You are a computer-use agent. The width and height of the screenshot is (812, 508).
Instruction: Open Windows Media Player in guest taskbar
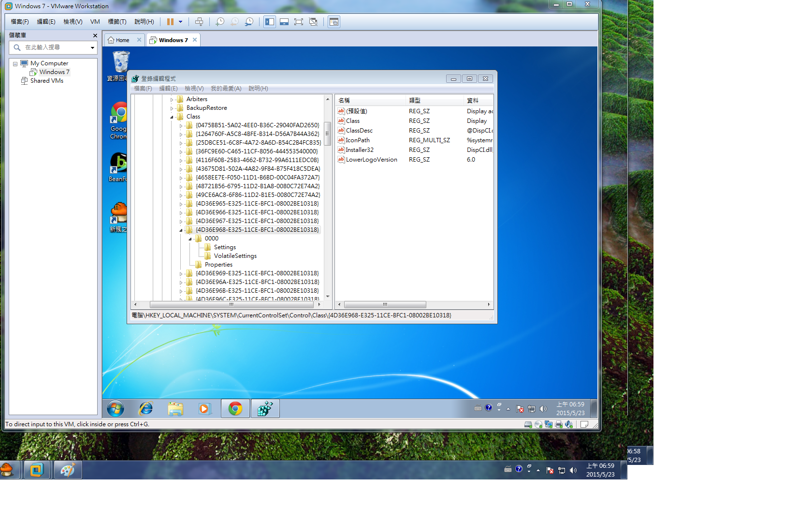pyautogui.click(x=204, y=409)
